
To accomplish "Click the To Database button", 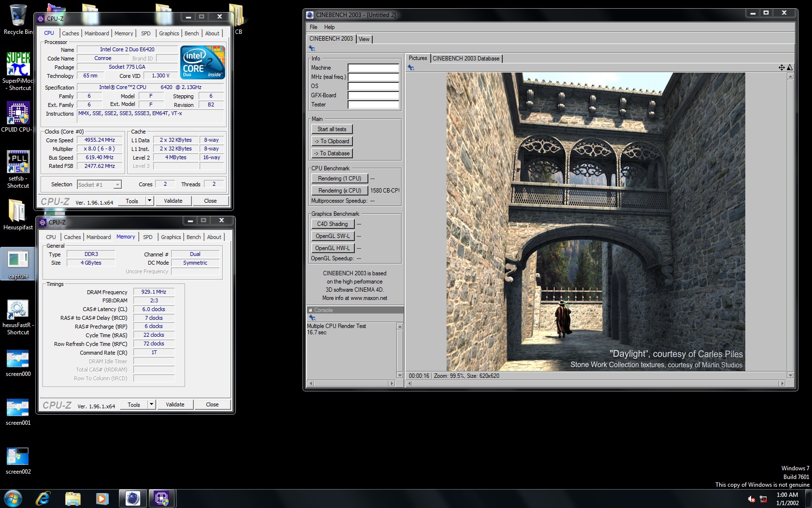I will point(332,153).
